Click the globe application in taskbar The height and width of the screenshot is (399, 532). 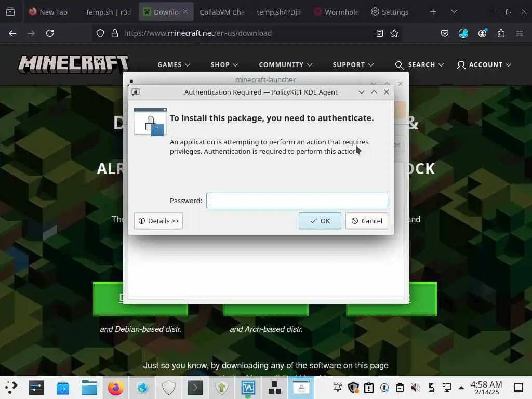[x=142, y=388]
